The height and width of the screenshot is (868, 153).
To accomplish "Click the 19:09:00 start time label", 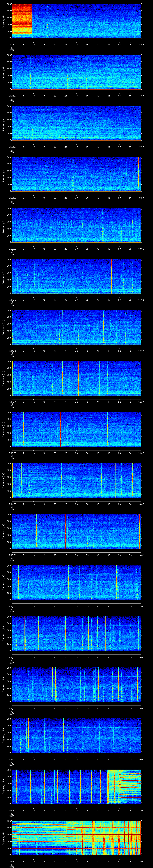I will pyautogui.click(x=12, y=249).
